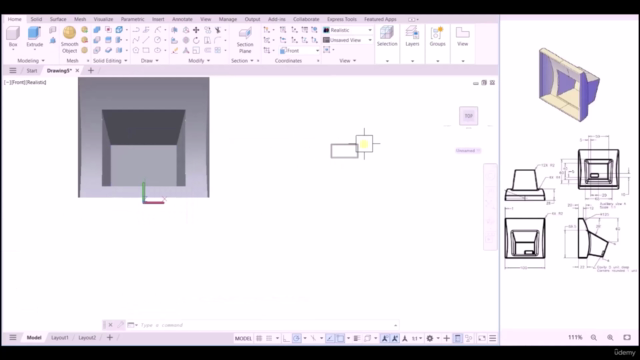The width and height of the screenshot is (640, 360).
Task: Toggle ortho mode in status bar
Action: (x=287, y=338)
